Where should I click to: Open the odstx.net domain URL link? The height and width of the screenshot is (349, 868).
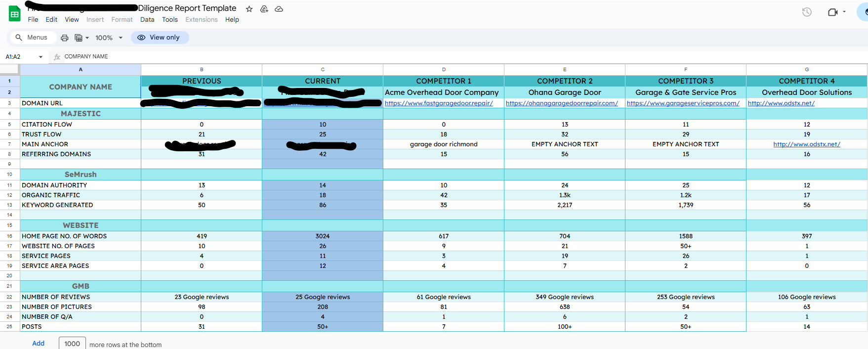click(x=781, y=103)
